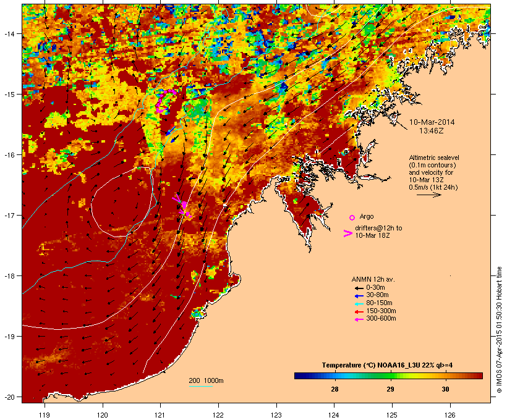Click latitude axis label -16
The height and width of the screenshot is (420, 507).
coord(9,155)
